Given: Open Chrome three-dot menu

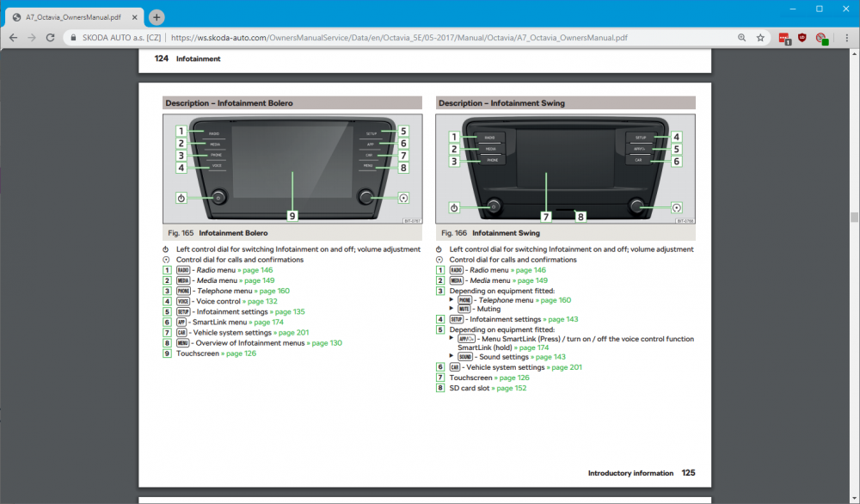Looking at the screenshot, I should coord(846,37).
